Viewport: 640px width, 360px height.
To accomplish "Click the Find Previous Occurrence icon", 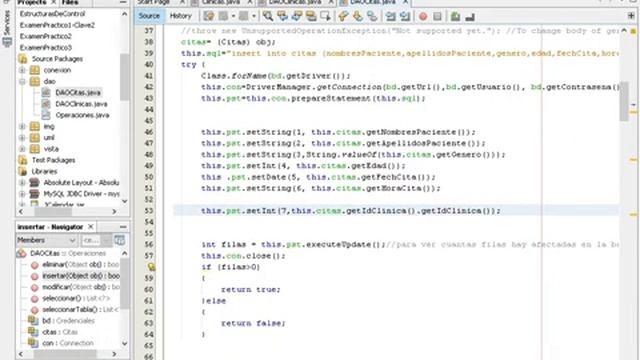I will (x=282, y=16).
